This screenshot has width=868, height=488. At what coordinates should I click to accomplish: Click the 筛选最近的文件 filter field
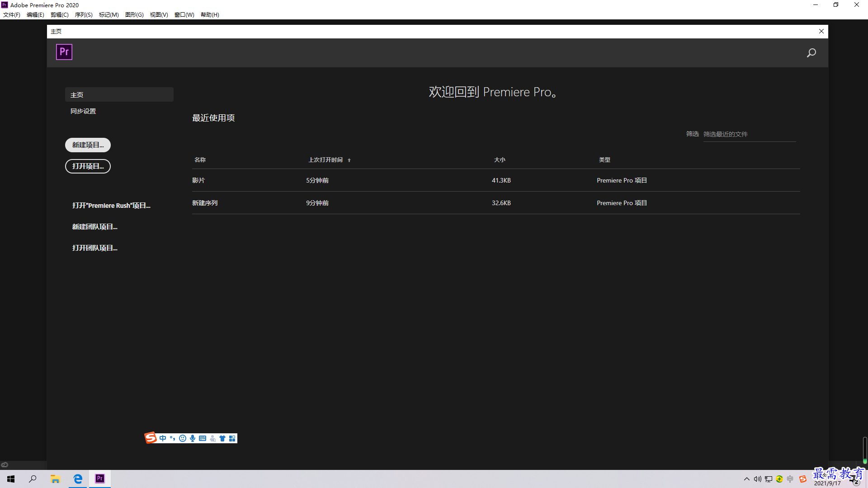click(x=750, y=134)
